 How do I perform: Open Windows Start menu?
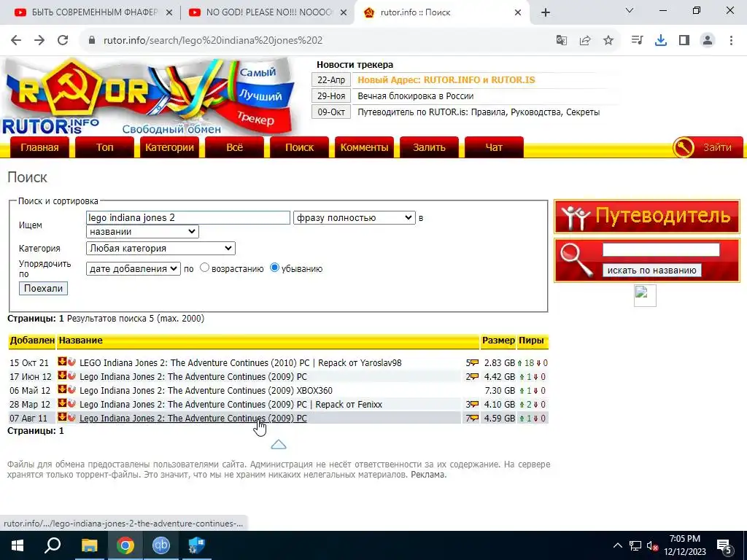coord(18,545)
